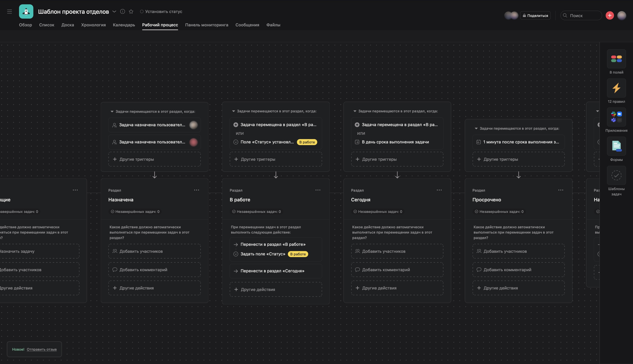Star the project as favorite
The height and width of the screenshot is (364, 633).
click(131, 11)
